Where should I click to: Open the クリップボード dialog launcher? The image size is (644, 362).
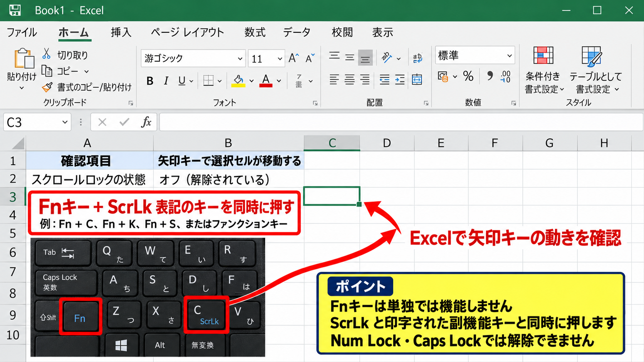(x=131, y=103)
